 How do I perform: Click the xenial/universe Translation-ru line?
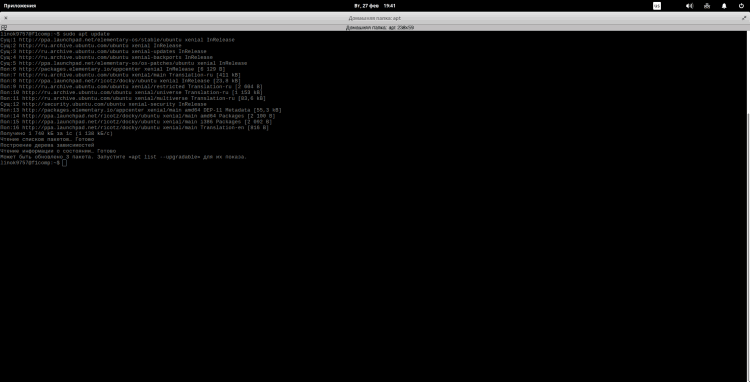point(131,92)
